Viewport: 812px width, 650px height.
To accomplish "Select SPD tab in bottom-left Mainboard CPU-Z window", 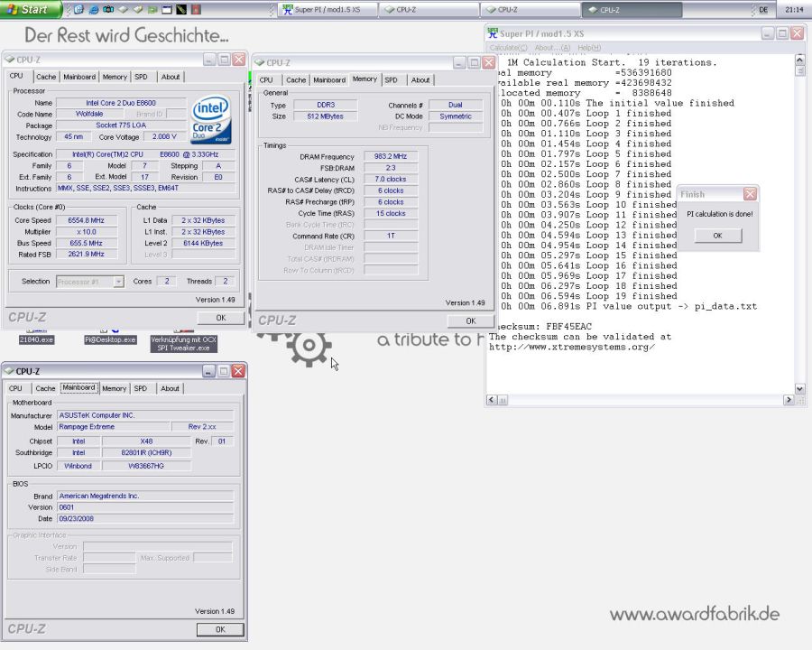I will [141, 388].
